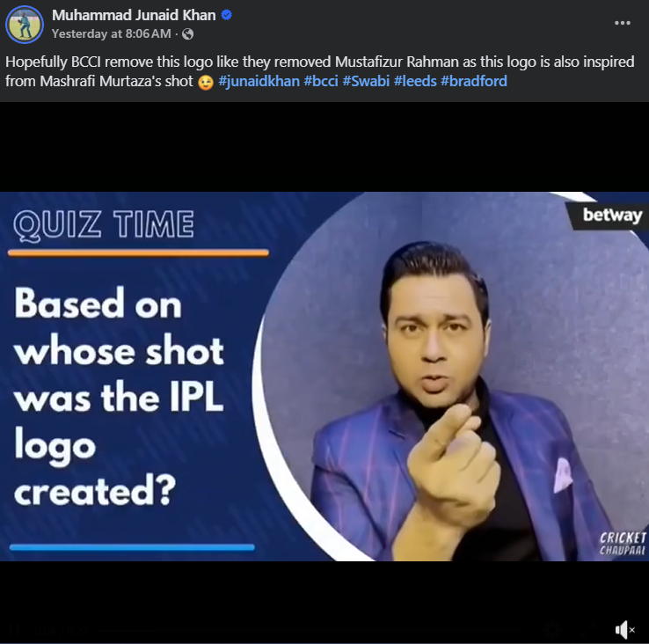Open Muhammad Junaid Khan's profile picture
This screenshot has height=644, width=649.
(25, 25)
